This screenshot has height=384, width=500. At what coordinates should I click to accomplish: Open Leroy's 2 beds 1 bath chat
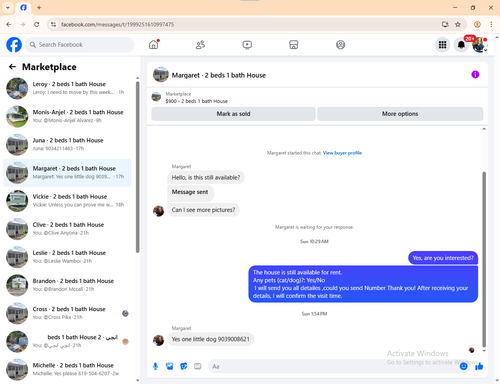coord(68,88)
